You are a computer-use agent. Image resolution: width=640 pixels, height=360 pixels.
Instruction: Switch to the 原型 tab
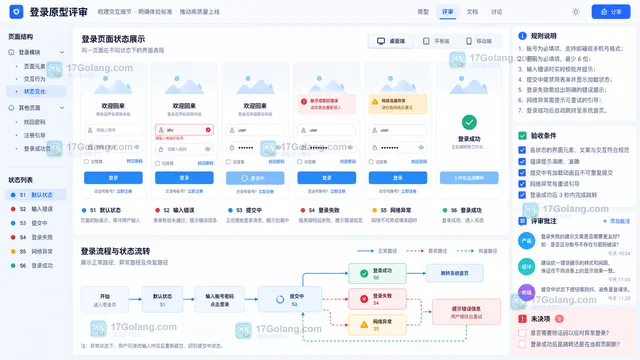(423, 12)
